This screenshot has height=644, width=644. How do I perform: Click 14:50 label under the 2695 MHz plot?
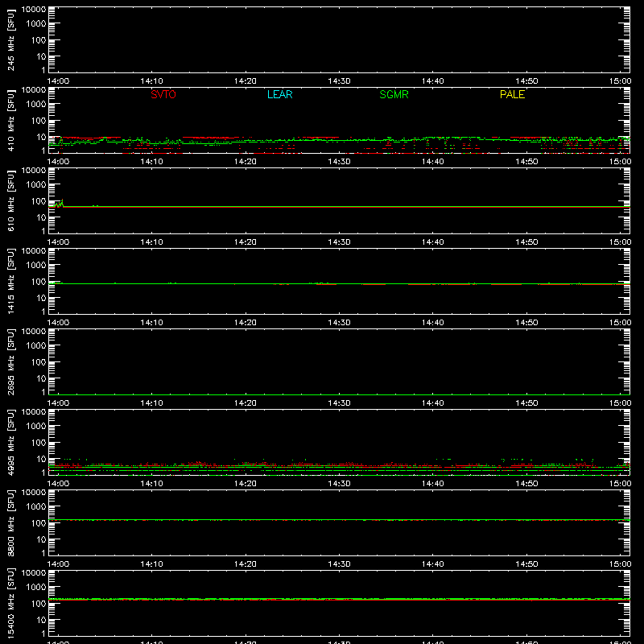pyautogui.click(x=526, y=403)
